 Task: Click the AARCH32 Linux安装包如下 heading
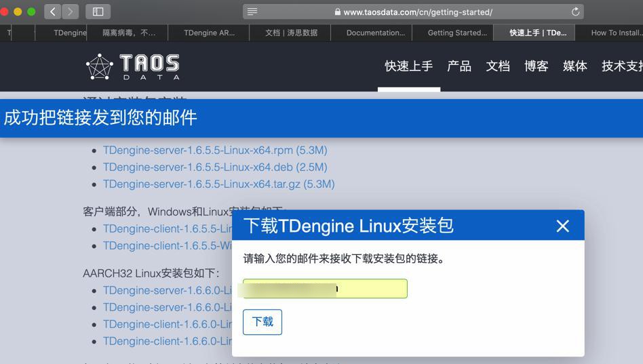click(151, 273)
